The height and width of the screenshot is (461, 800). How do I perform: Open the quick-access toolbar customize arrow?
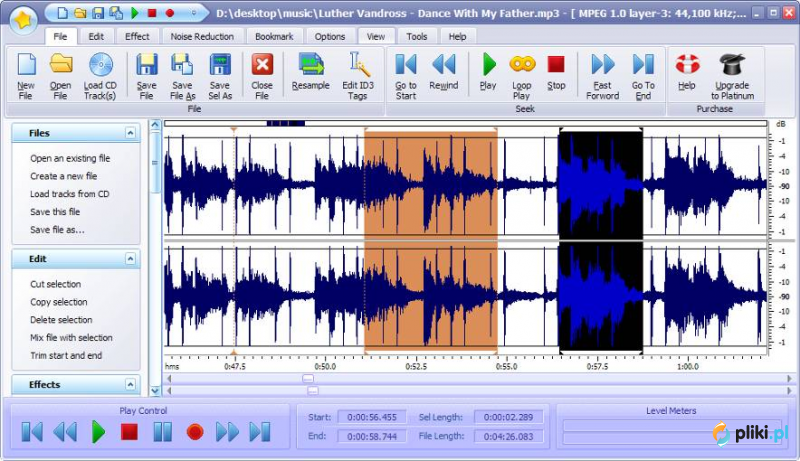194,13
